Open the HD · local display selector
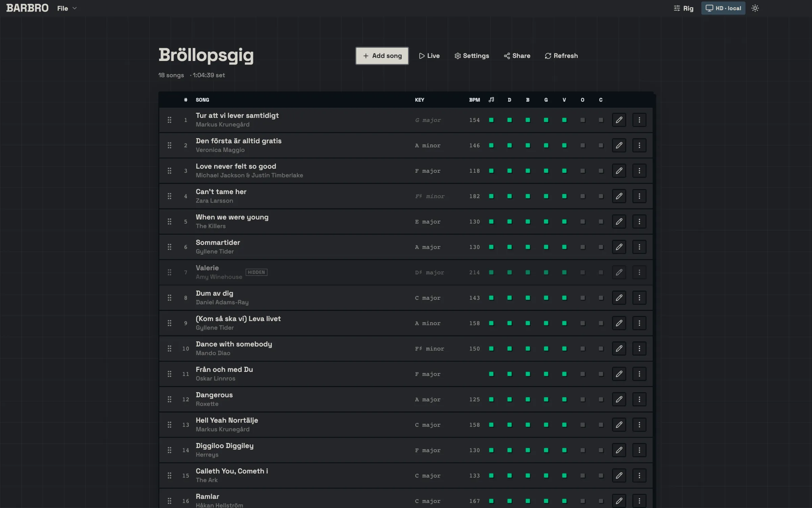The height and width of the screenshot is (508, 812). (x=723, y=8)
